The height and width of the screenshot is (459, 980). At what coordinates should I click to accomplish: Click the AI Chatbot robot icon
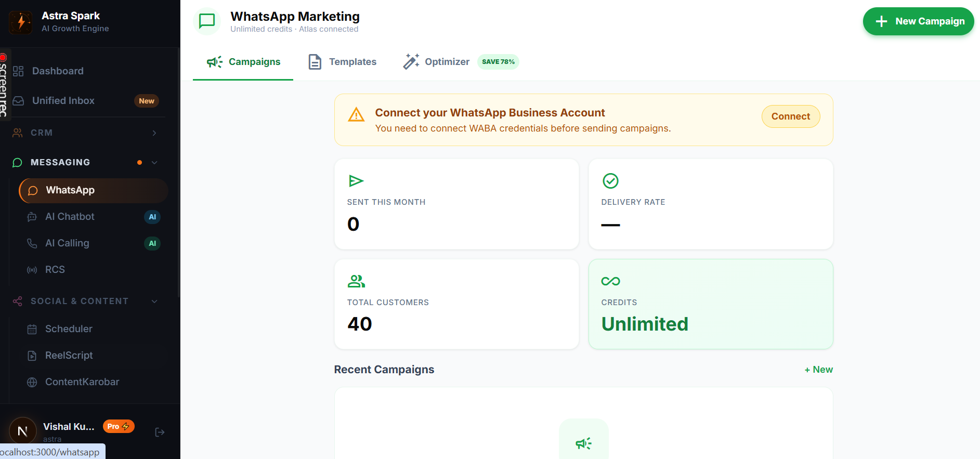(32, 217)
